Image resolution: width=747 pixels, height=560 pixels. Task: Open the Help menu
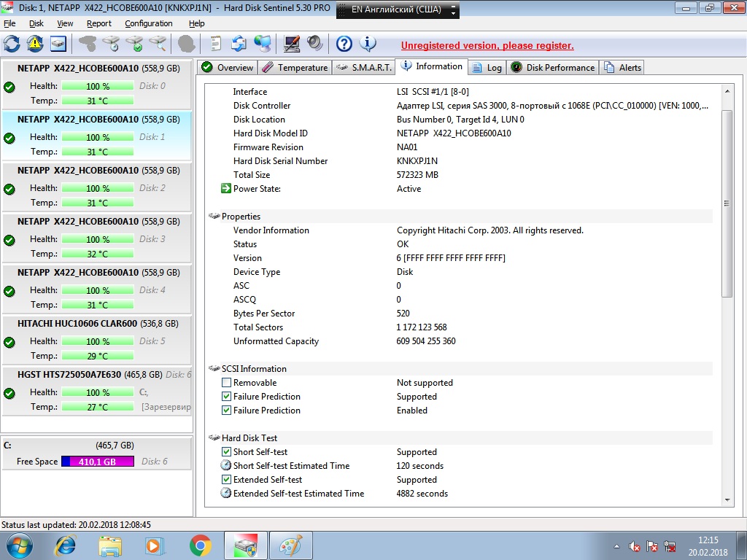[x=196, y=23]
